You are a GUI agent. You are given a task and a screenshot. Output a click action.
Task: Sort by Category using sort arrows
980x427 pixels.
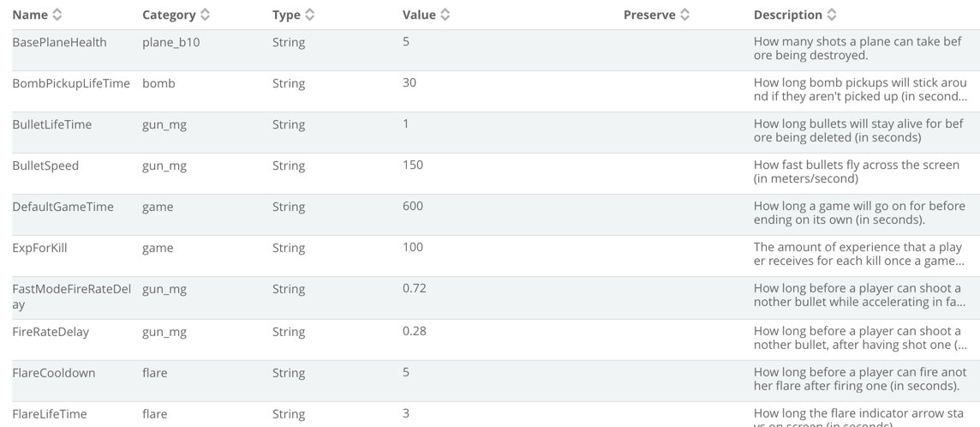click(205, 15)
